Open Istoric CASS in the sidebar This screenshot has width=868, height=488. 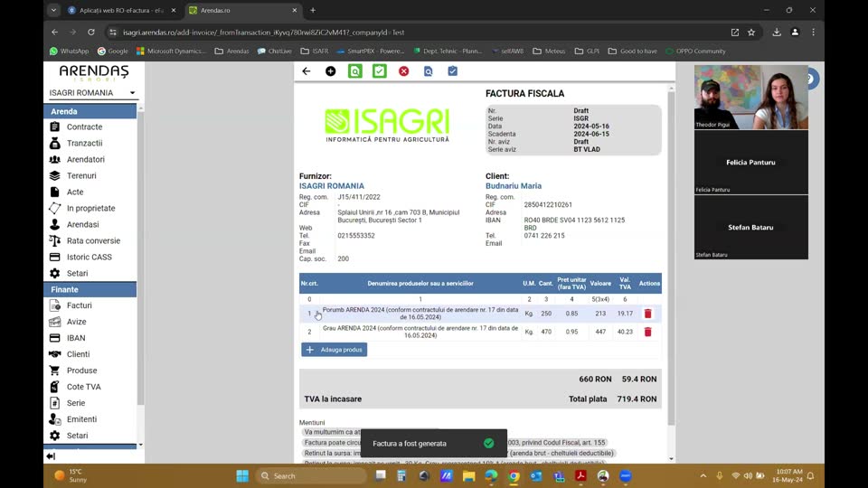[90, 257]
